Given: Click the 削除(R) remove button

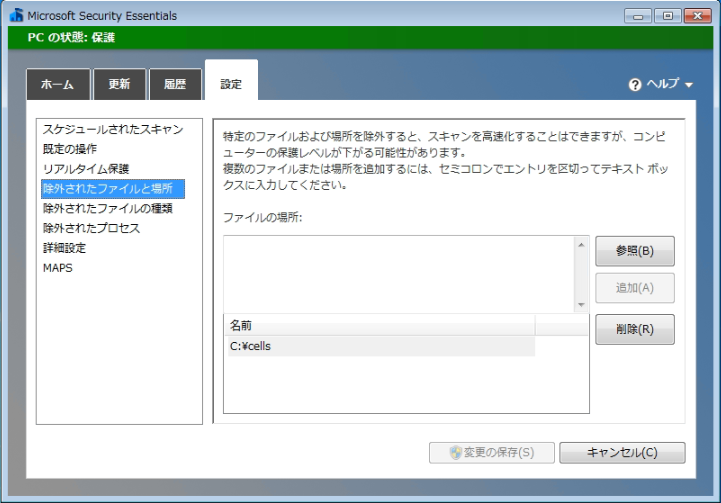Looking at the screenshot, I should pos(635,329).
